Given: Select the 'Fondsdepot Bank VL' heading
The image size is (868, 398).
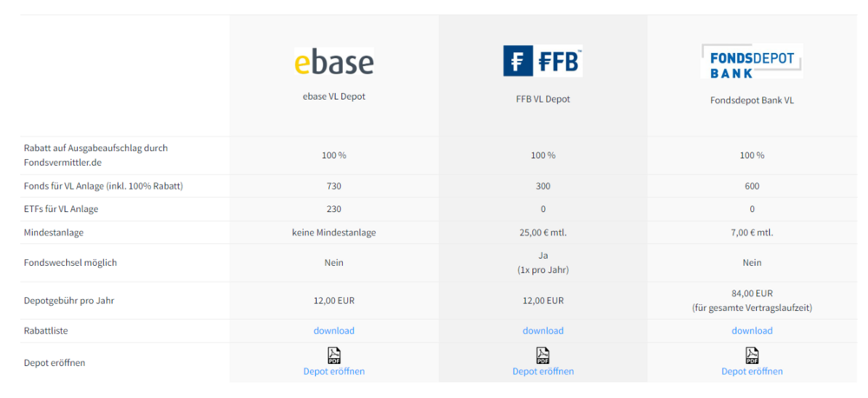Looking at the screenshot, I should 752,100.
